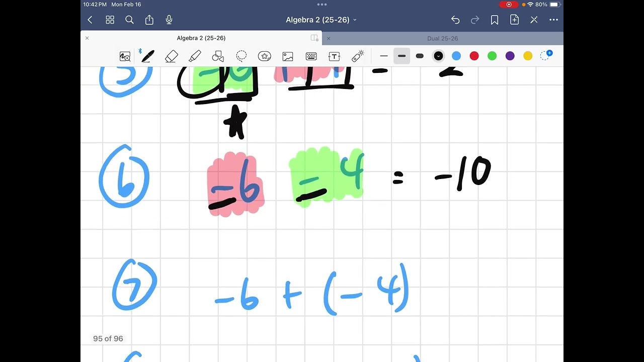Viewport: 644px width, 362px height.
Task: Open the search tool
Action: click(129, 20)
